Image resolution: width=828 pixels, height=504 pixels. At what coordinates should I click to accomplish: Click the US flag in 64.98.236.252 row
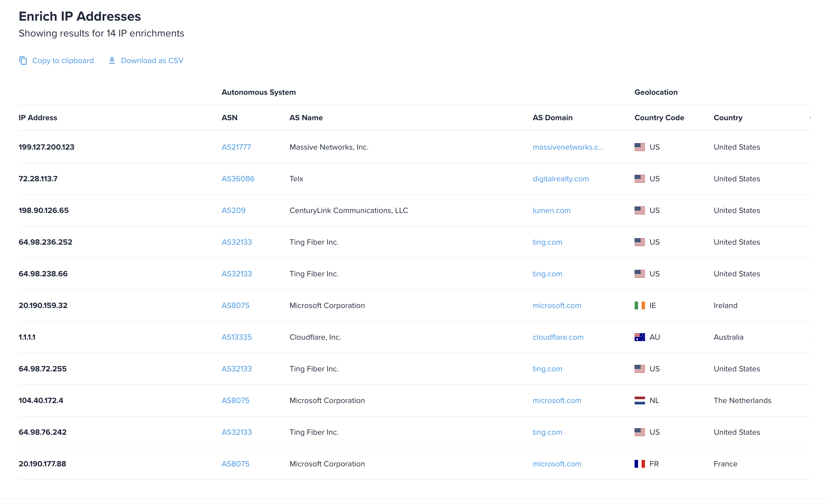coord(639,242)
